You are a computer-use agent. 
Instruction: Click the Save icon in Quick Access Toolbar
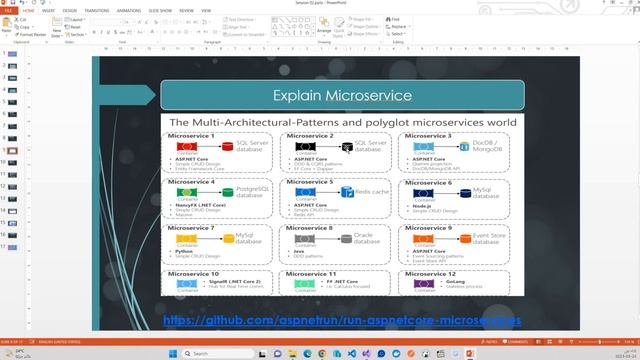(x=13, y=2)
